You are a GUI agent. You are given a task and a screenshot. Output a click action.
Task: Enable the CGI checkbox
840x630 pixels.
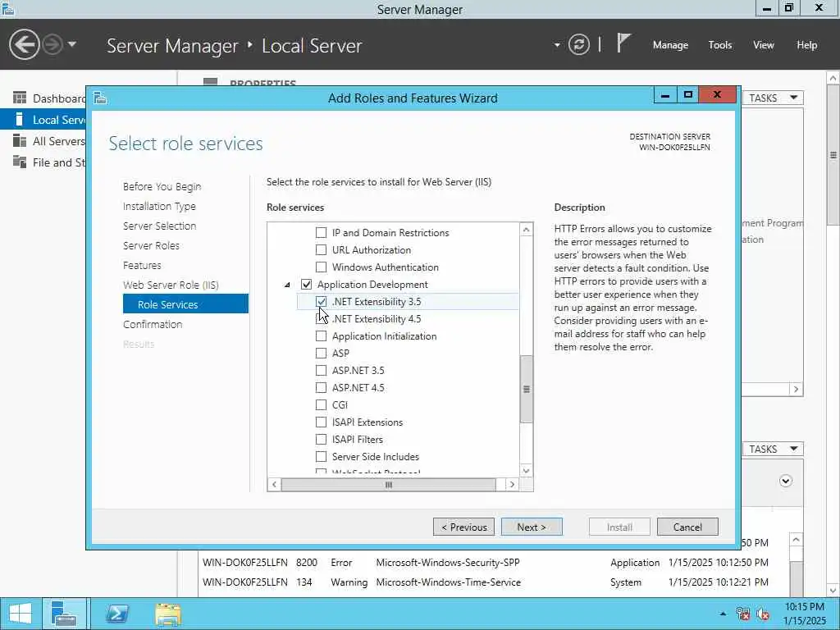tap(321, 404)
